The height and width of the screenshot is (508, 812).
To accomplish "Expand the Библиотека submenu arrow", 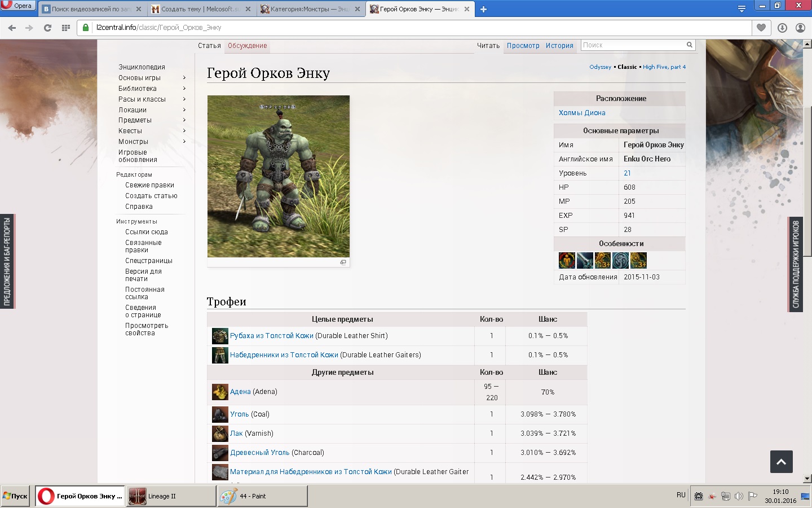I will (x=184, y=89).
